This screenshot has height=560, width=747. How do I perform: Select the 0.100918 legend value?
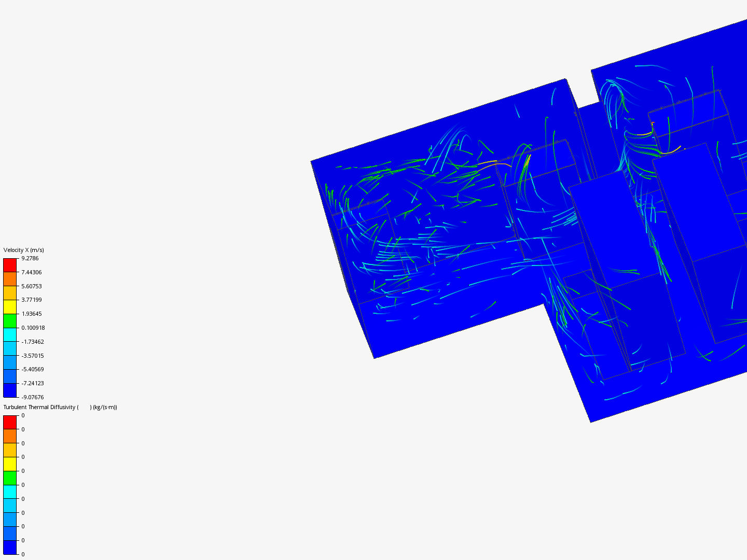click(x=33, y=328)
